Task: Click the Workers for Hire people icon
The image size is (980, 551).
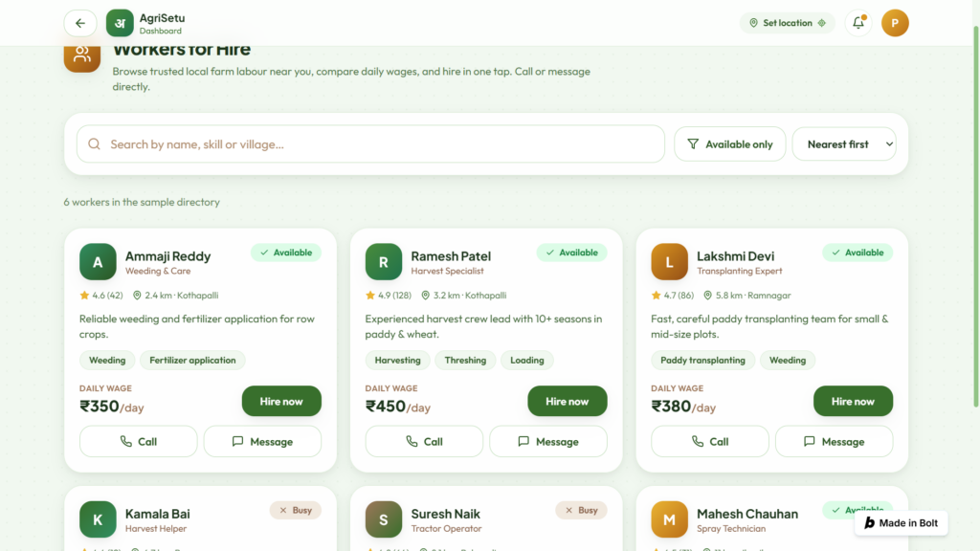Action: [x=82, y=56]
